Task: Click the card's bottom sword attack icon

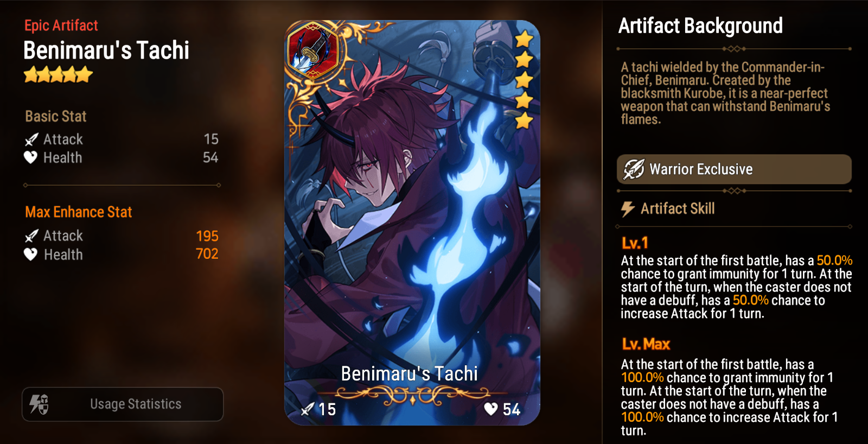Action: (308, 409)
